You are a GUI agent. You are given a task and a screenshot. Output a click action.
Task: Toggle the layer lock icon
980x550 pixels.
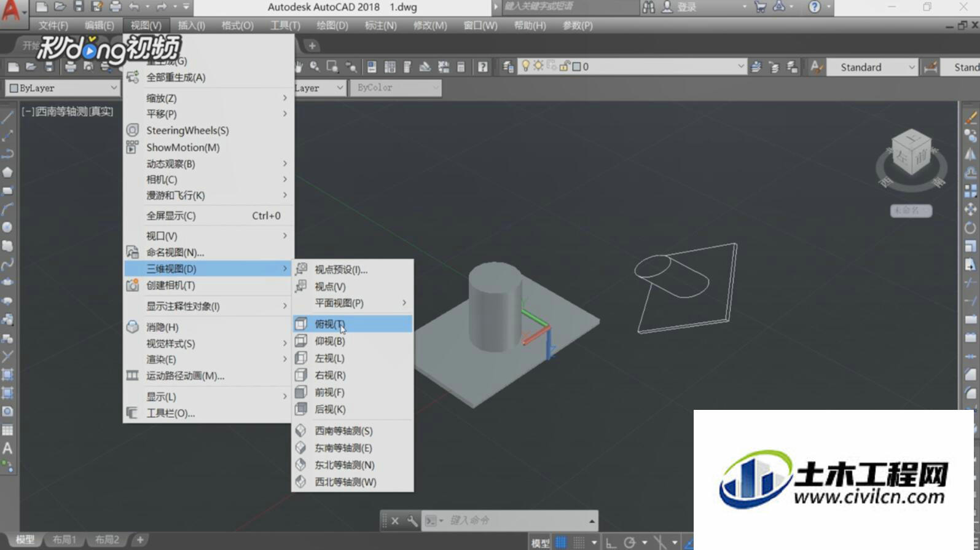tap(565, 66)
